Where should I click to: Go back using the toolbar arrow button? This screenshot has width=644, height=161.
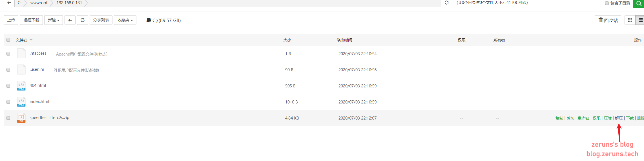pos(70,20)
